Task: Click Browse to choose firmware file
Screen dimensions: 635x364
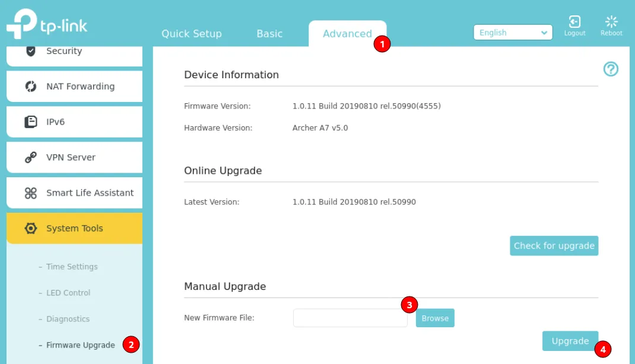Action: click(435, 318)
